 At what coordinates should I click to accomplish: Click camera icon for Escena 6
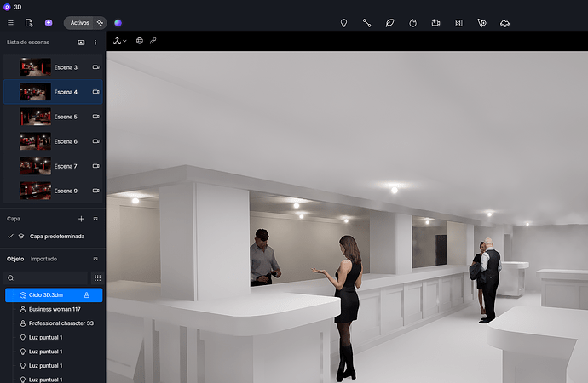tap(96, 141)
